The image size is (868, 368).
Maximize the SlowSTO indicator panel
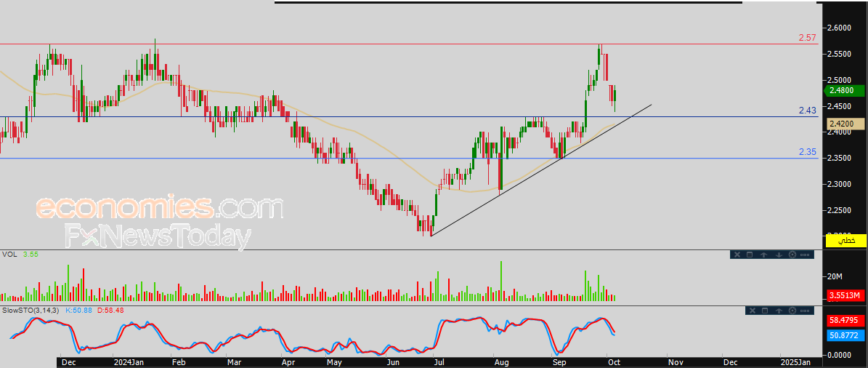pos(764,311)
